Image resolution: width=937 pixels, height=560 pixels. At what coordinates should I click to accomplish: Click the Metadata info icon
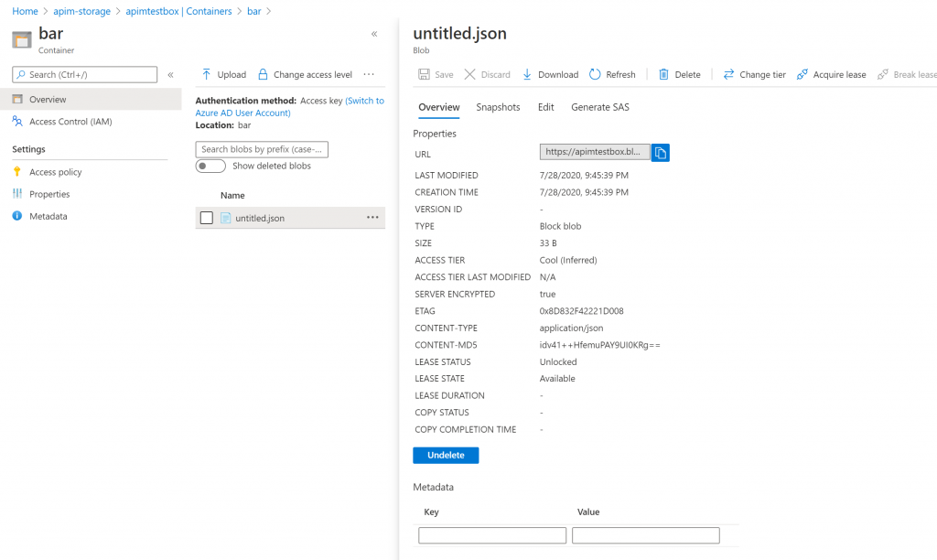click(x=17, y=216)
